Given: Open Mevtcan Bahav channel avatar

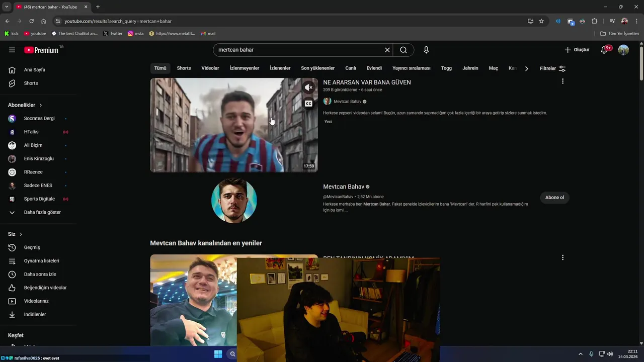Looking at the screenshot, I should pos(234,200).
